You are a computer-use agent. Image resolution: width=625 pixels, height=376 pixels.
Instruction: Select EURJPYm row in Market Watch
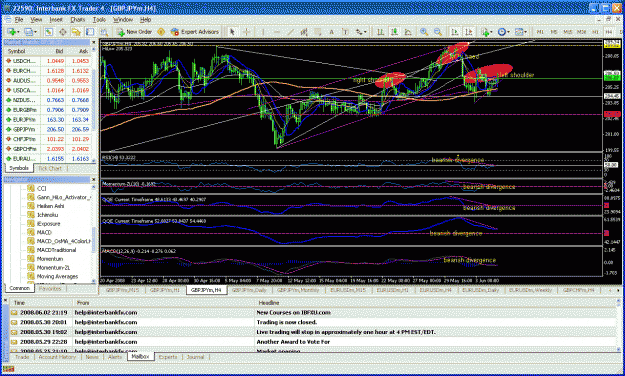[48, 120]
